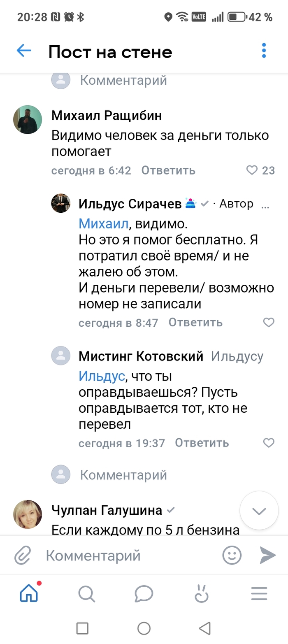
Task: Like Мистинг Котовский's reply
Action: coord(268,443)
